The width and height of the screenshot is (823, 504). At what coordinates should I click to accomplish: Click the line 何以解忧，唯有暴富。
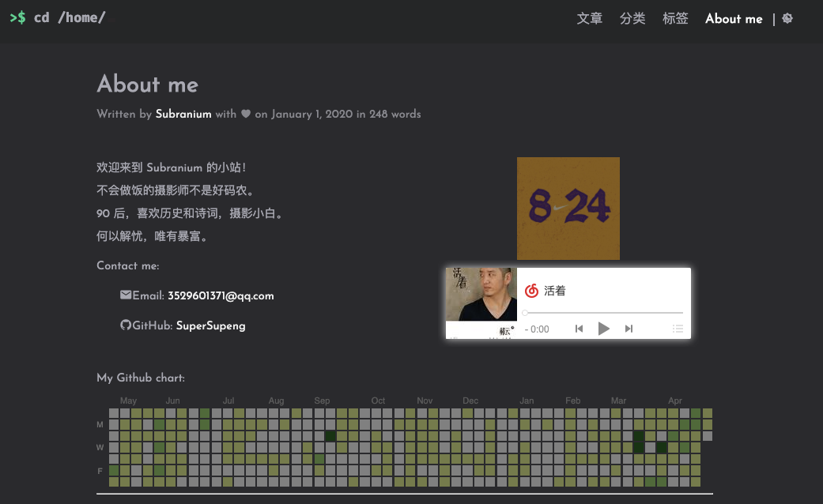point(154,236)
